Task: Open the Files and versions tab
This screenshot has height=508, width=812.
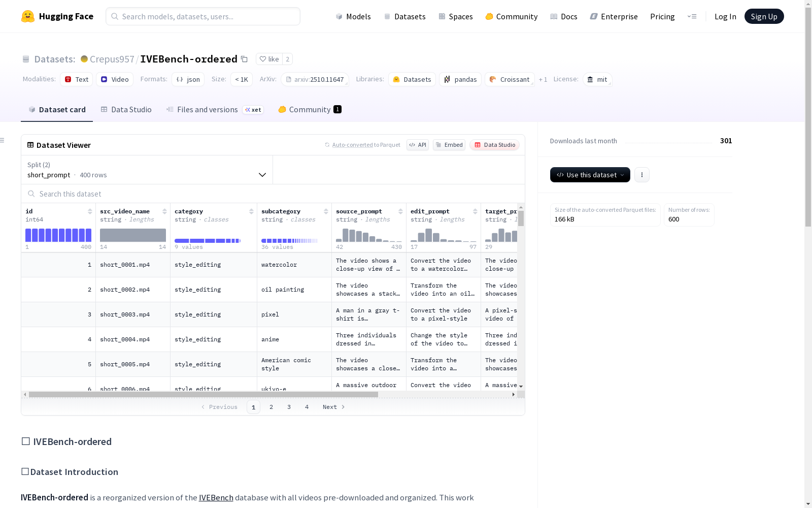Action: click(x=215, y=110)
